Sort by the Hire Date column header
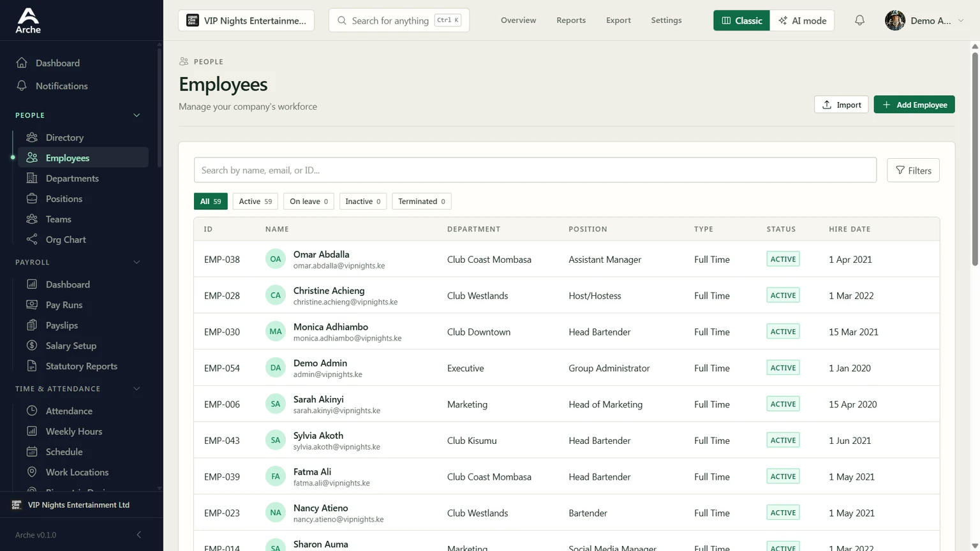Image resolution: width=980 pixels, height=551 pixels. (x=849, y=229)
